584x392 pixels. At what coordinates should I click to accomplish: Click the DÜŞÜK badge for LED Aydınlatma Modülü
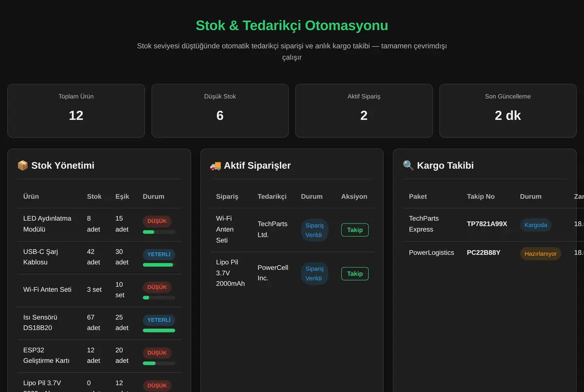click(157, 221)
